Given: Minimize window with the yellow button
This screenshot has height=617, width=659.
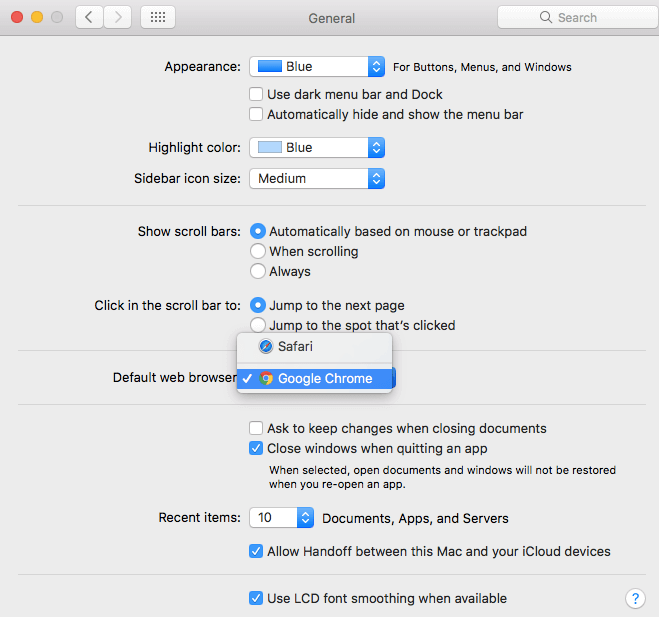Looking at the screenshot, I should click(37, 17).
